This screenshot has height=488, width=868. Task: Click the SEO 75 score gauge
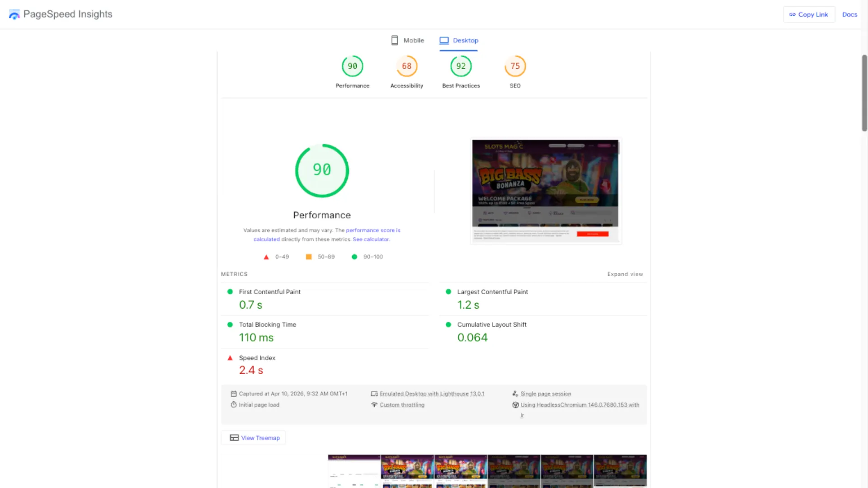click(x=515, y=66)
